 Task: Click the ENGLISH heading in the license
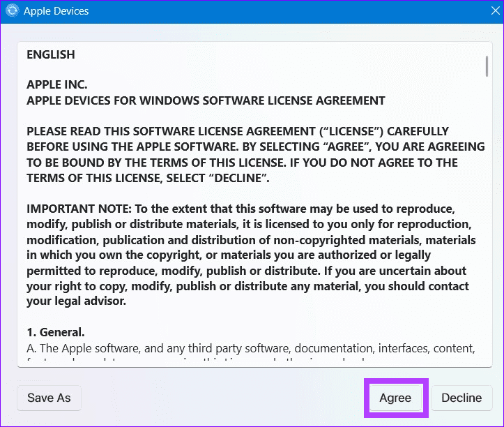point(50,54)
